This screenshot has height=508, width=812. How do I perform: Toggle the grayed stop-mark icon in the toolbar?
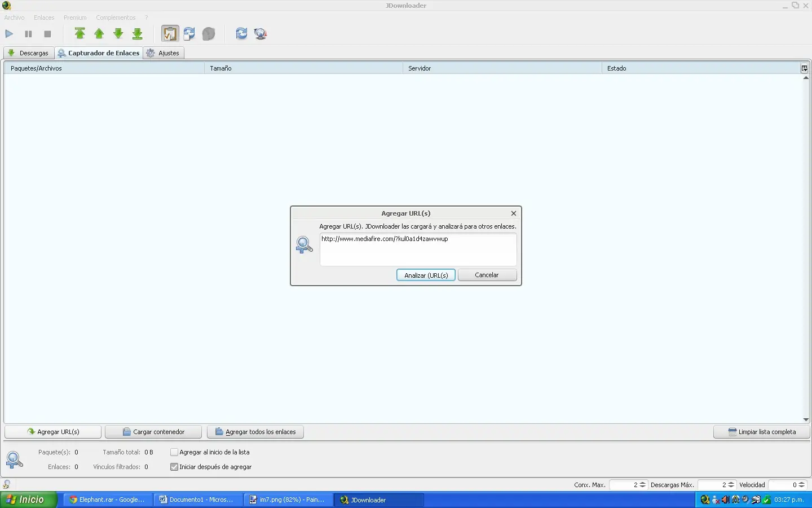coord(209,34)
